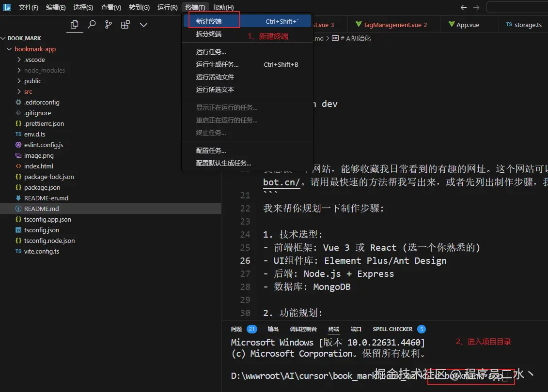Viewport: 548px width, 392px height.
Task: Expand the src folder chevron
Action: (19, 91)
